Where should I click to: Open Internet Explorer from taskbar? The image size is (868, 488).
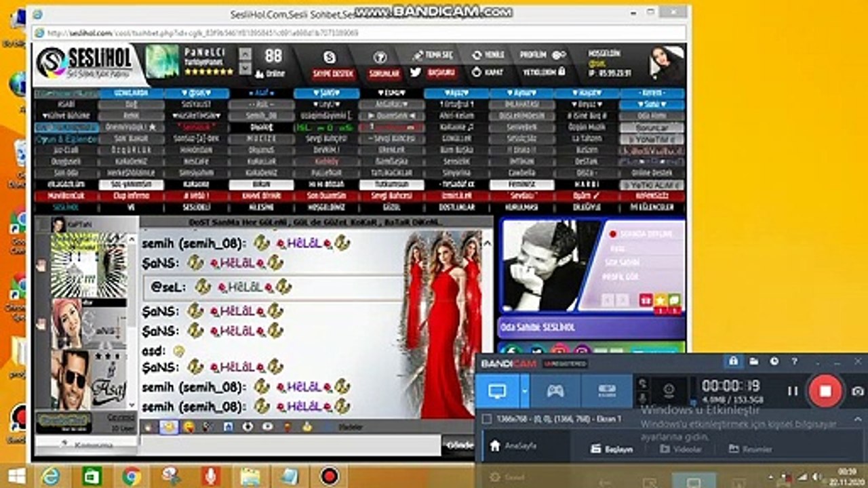tap(51, 476)
